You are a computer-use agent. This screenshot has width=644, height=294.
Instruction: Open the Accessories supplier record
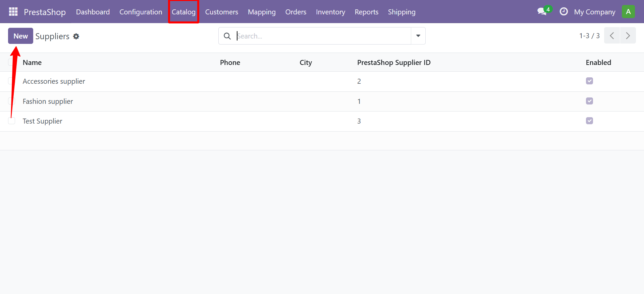click(x=54, y=81)
